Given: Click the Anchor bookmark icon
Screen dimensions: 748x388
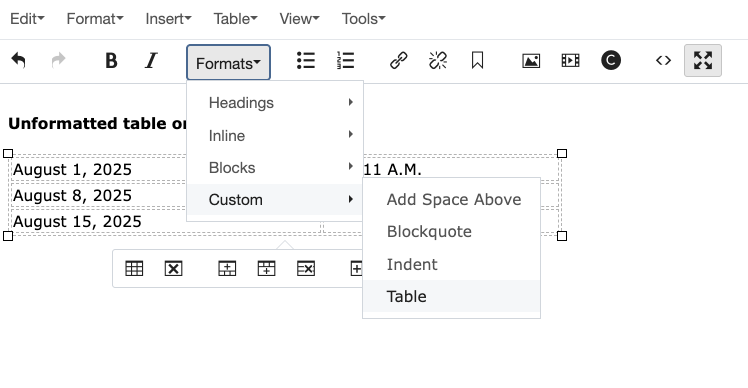Looking at the screenshot, I should [478, 61].
